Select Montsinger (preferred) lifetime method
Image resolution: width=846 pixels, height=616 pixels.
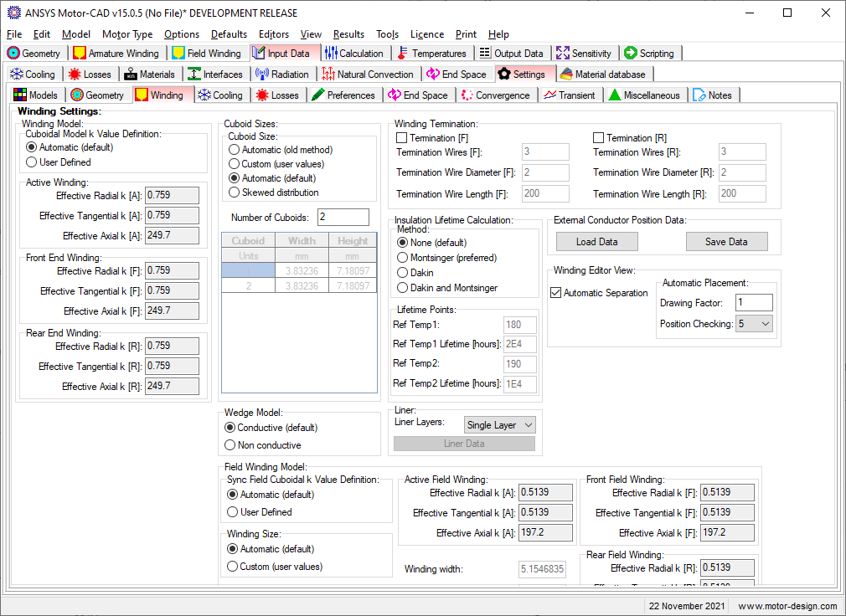[404, 258]
